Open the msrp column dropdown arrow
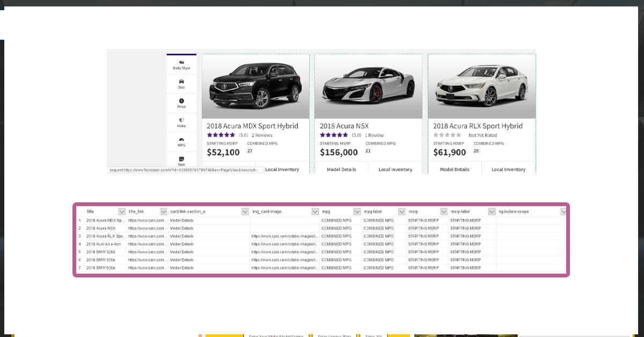 [444, 211]
